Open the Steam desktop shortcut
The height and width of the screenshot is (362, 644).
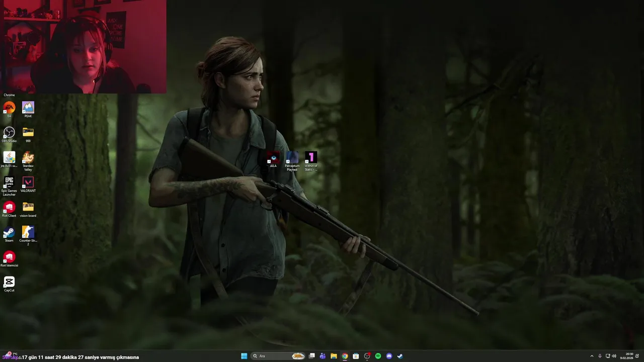(9, 234)
